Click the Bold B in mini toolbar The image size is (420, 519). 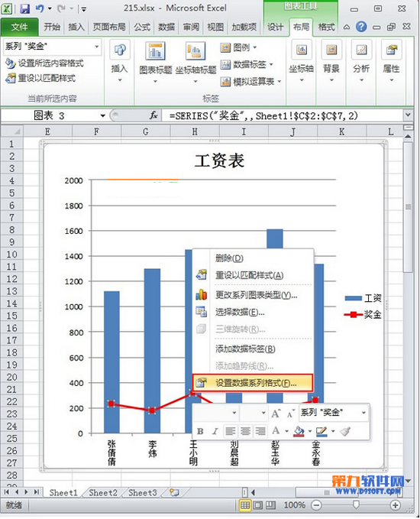coord(200,431)
